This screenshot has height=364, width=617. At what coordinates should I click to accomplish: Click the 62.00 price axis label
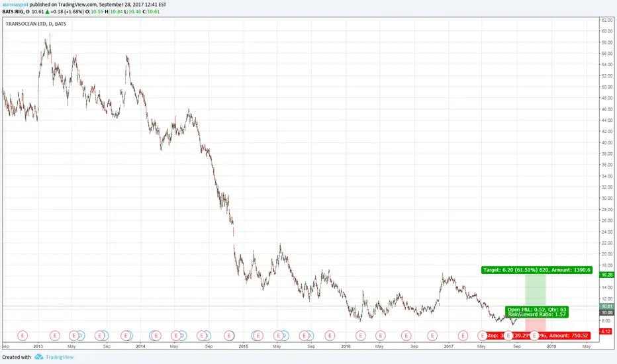click(x=607, y=20)
